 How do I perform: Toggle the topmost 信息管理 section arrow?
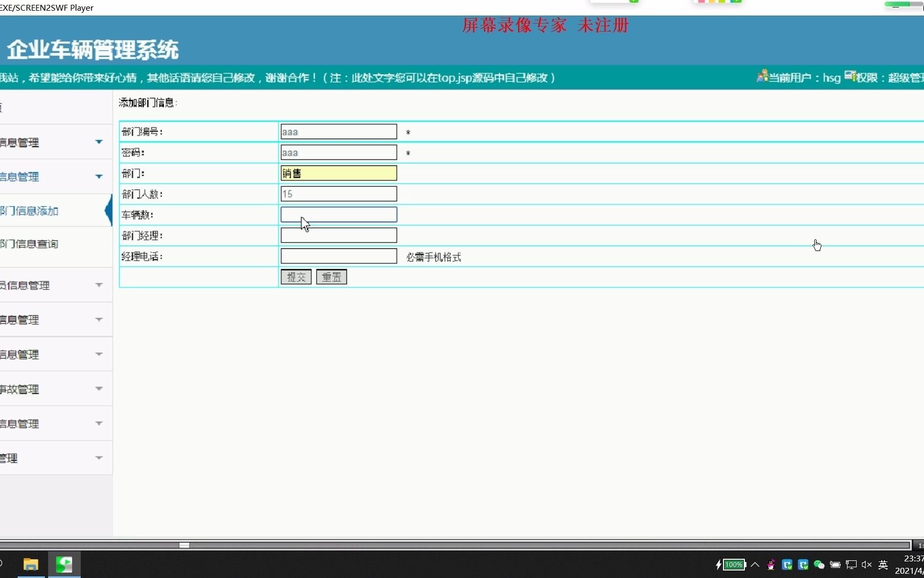(99, 142)
